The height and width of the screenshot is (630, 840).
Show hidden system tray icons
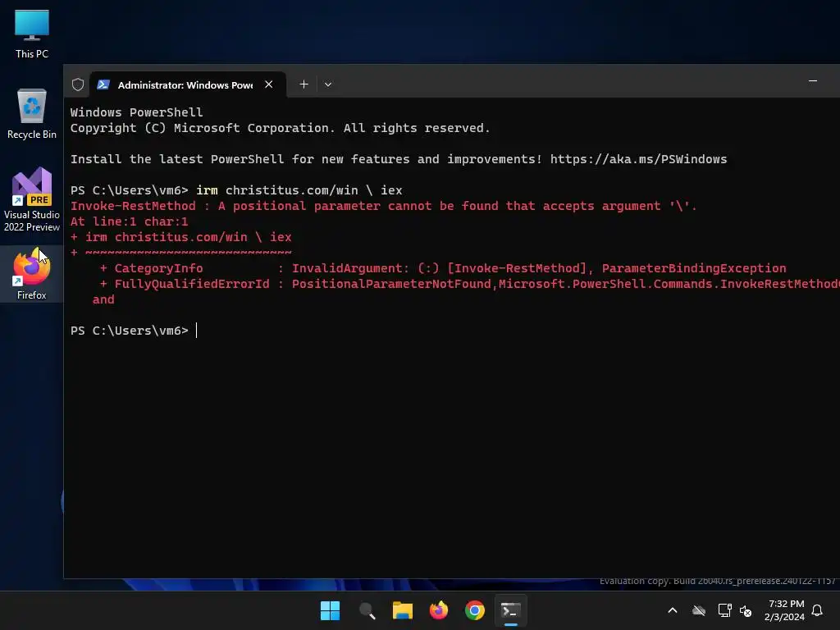[673, 610]
